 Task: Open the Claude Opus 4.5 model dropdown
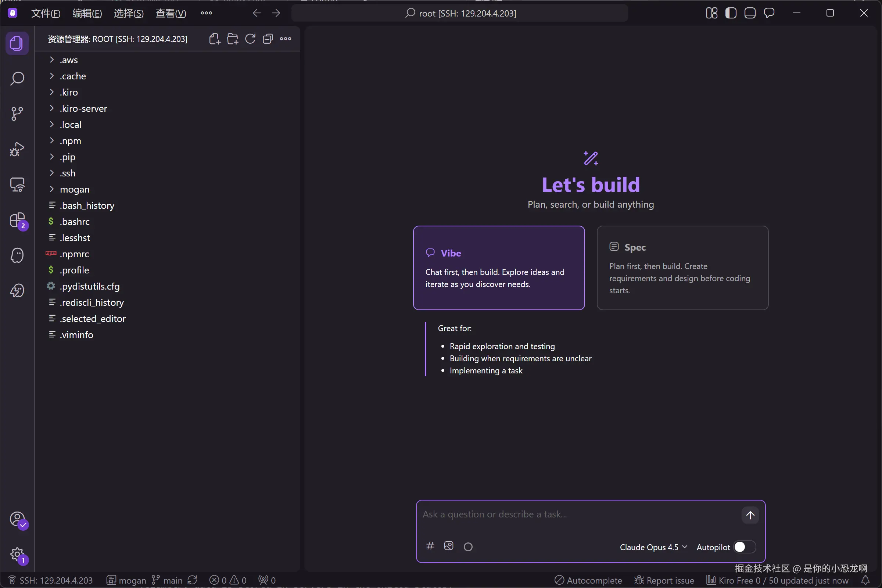pyautogui.click(x=653, y=547)
